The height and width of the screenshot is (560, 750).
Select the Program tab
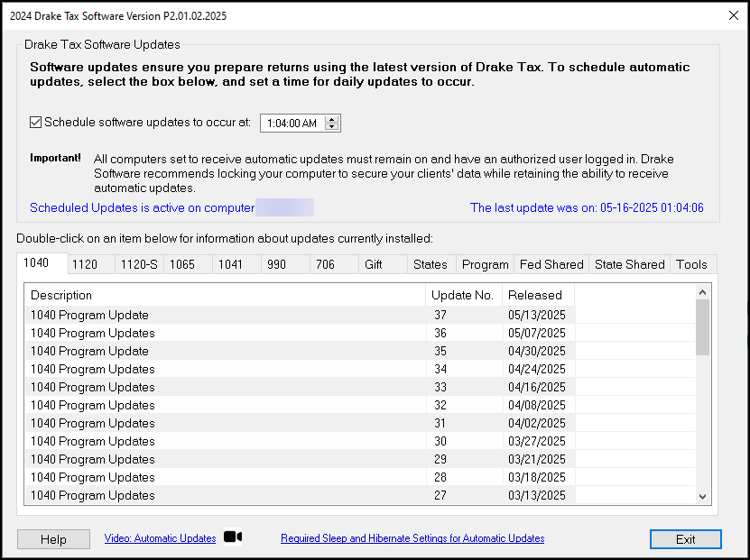[x=486, y=264]
